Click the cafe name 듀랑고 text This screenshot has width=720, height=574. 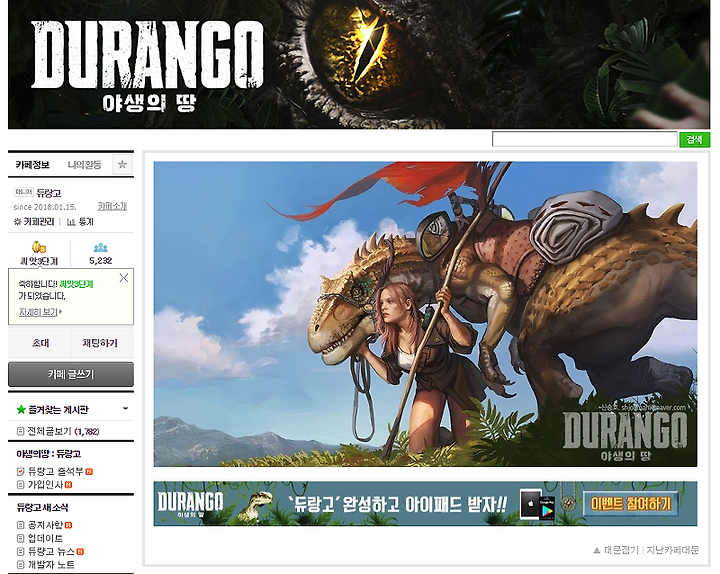point(49,193)
